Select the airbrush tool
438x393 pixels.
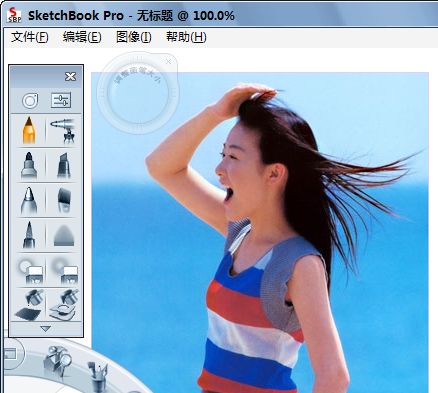click(63, 130)
